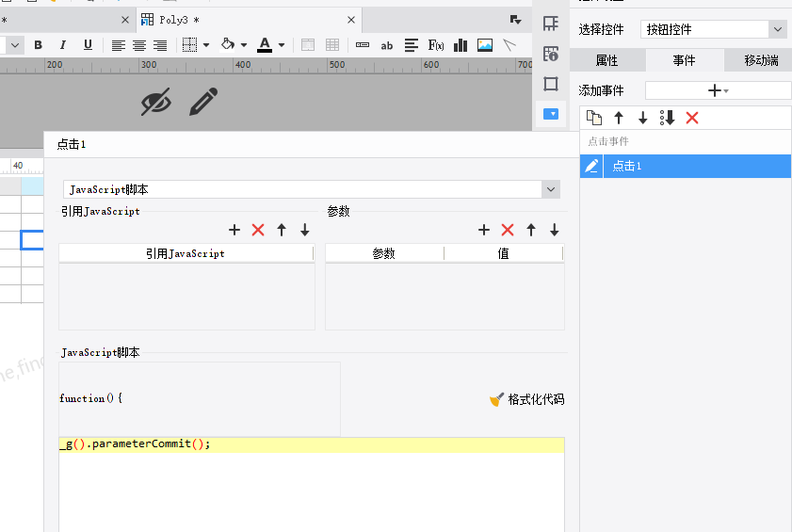Click the large pencil edit icon
The width and height of the screenshot is (792, 532).
[x=203, y=102]
